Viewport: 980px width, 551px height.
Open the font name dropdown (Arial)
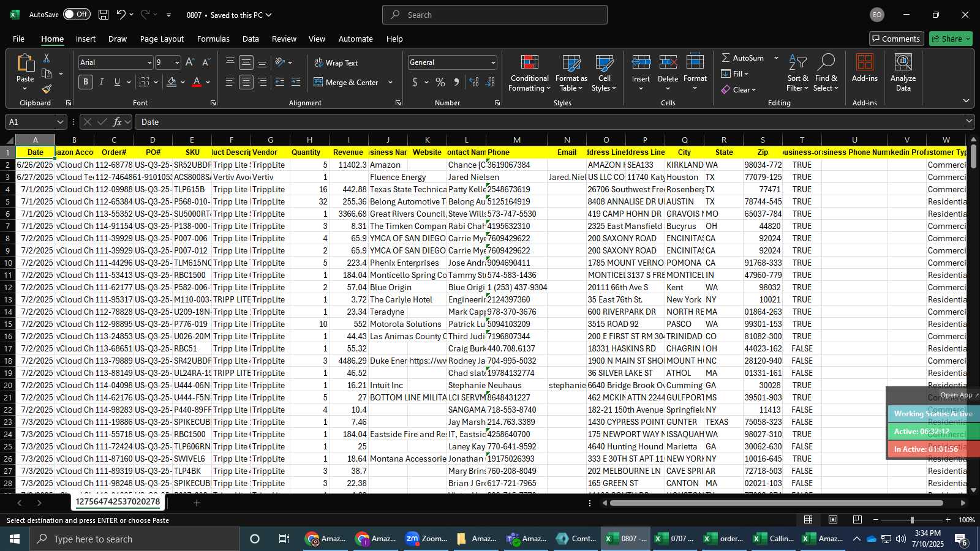pos(149,62)
